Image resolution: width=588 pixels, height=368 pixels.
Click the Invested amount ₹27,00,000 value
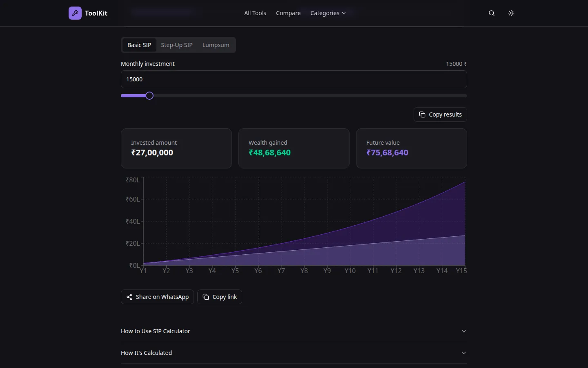(152, 153)
